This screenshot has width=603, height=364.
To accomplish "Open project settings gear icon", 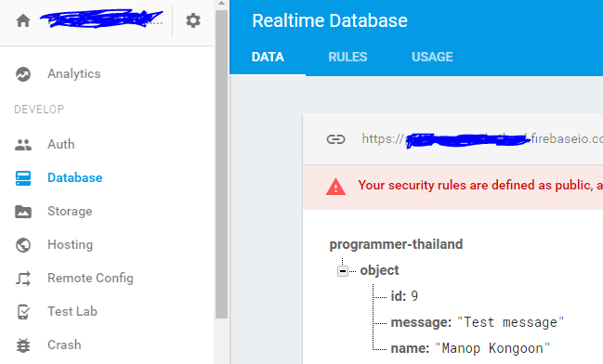I will [x=193, y=20].
